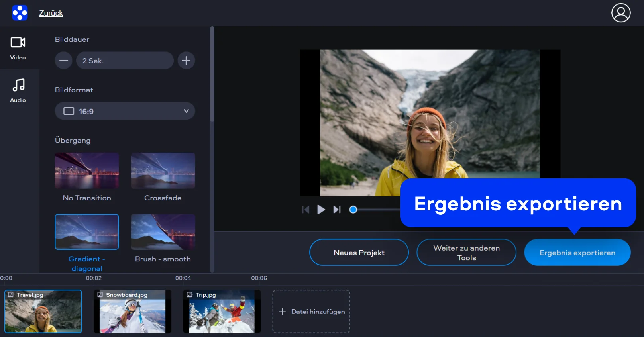Image resolution: width=644 pixels, height=337 pixels.
Task: Click the Play button in the preview
Action: coord(321,210)
